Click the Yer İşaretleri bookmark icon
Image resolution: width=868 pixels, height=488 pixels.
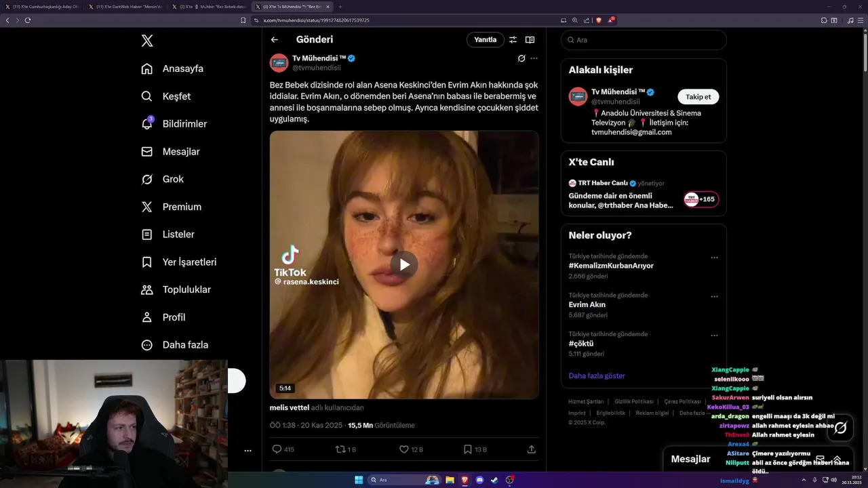pyautogui.click(x=146, y=262)
